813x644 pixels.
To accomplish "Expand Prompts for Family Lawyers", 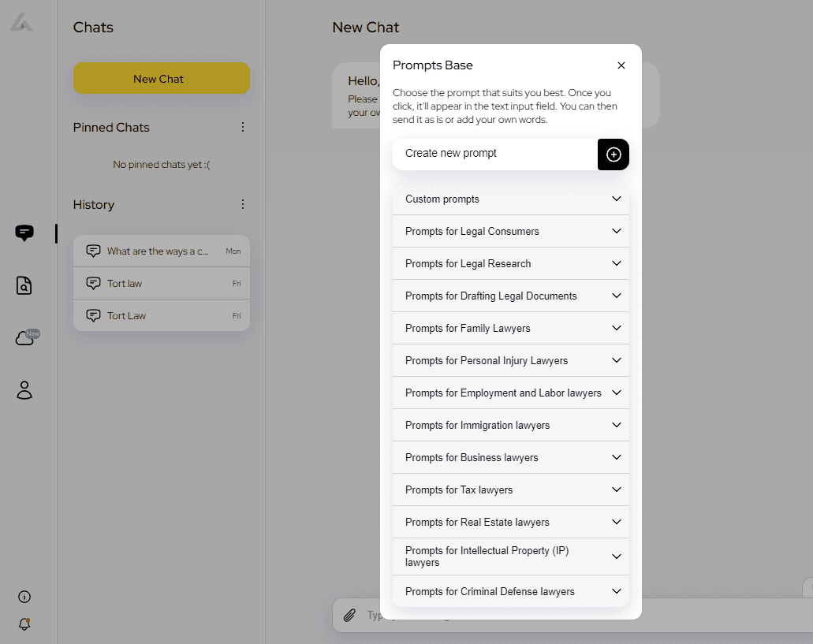I will pos(511,328).
